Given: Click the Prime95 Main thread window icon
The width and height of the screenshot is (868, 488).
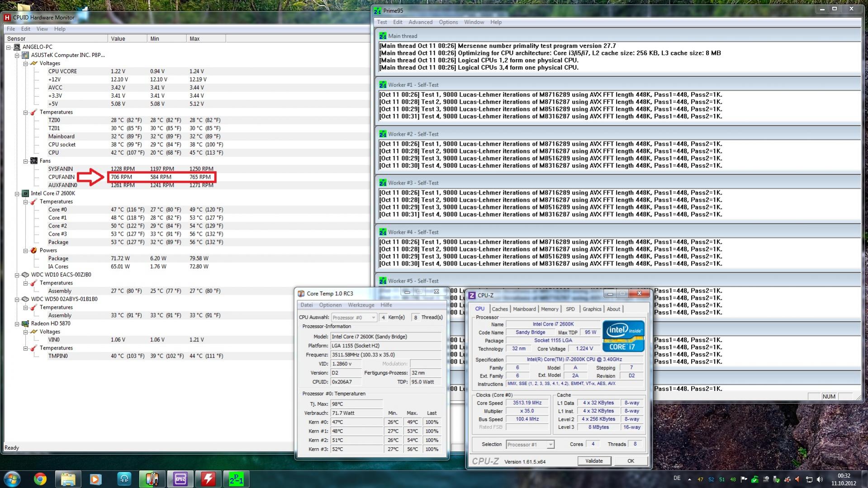Looking at the screenshot, I should [383, 36].
